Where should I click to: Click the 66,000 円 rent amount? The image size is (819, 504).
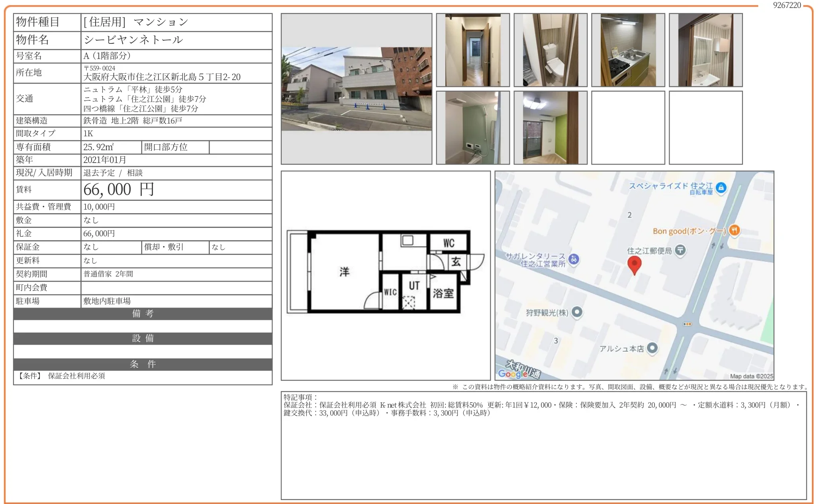pyautogui.click(x=119, y=190)
